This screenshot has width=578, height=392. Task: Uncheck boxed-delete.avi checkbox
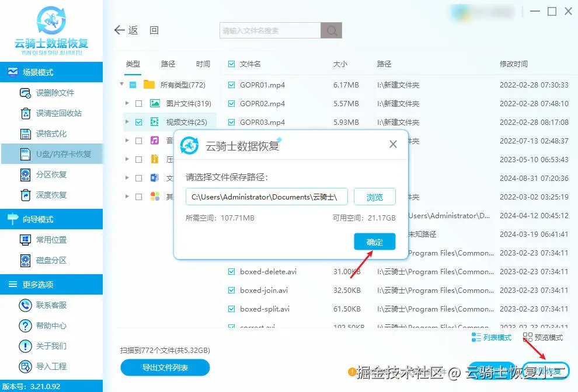[x=232, y=272]
